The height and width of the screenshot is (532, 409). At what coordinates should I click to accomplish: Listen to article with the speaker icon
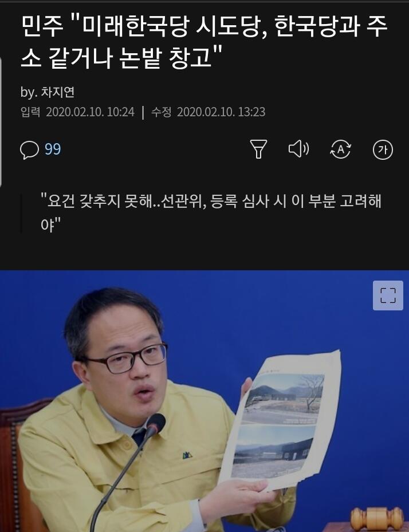298,149
